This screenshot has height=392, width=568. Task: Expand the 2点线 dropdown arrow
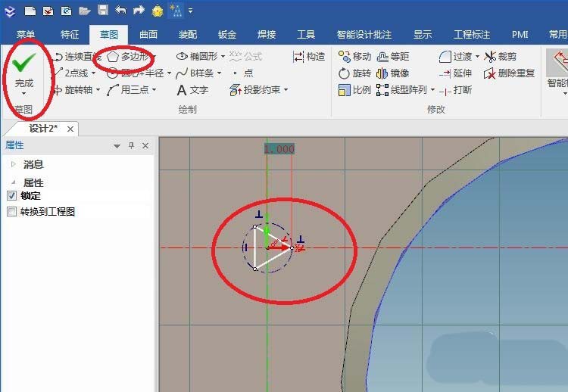(x=93, y=73)
